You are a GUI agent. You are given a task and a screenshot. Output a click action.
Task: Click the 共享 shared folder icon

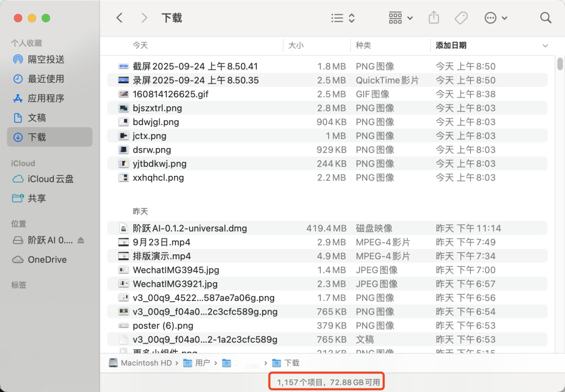[x=18, y=198]
